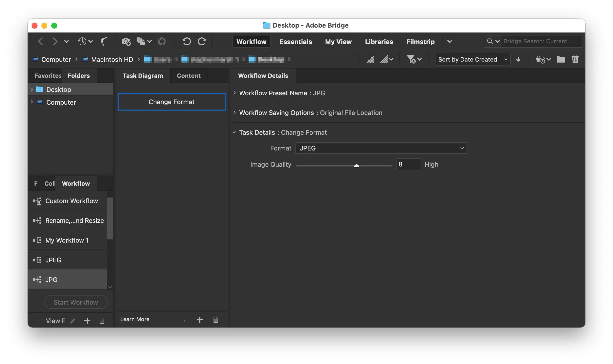Viewport: 613px width, 364px height.
Task: Click the New Folder icon
Action: 560,59
